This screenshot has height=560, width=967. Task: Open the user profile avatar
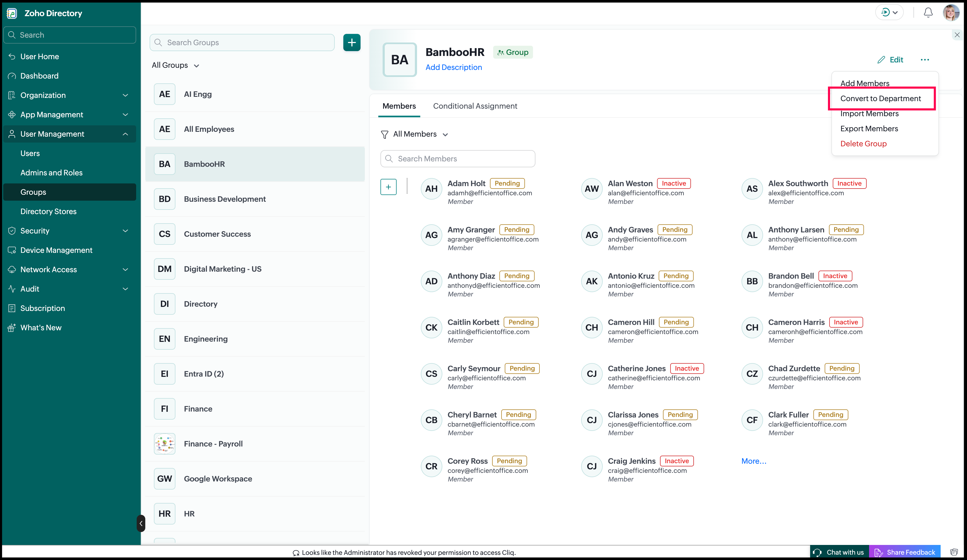[951, 13]
